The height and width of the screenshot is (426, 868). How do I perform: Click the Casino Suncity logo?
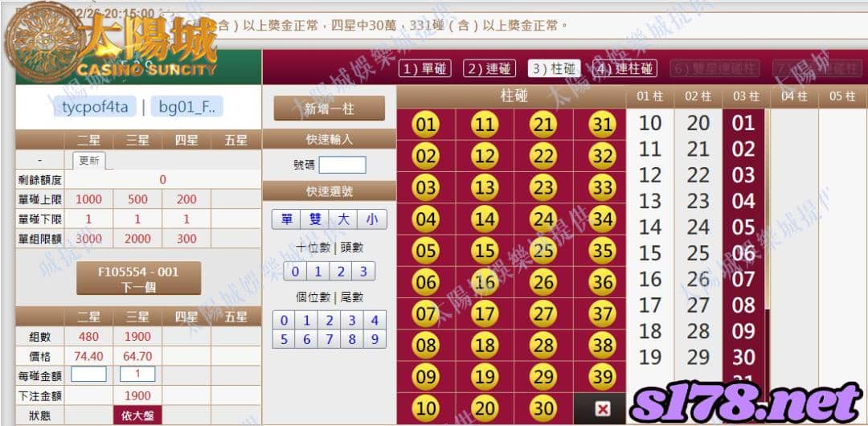tap(111, 44)
